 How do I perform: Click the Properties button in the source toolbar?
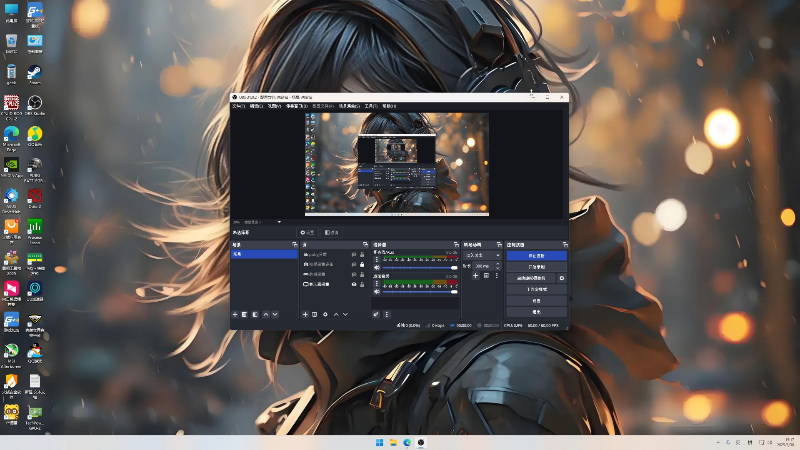coord(308,233)
